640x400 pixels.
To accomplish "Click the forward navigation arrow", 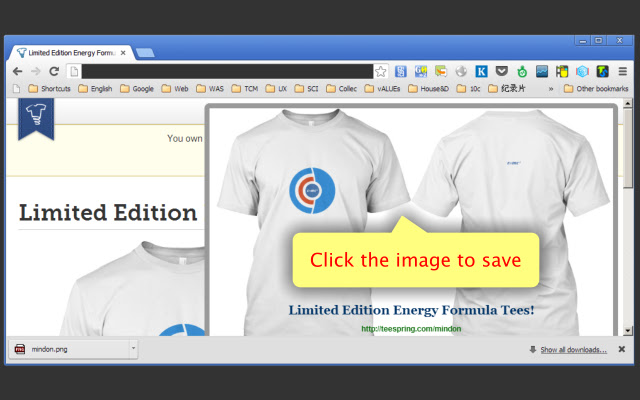I will (36, 71).
